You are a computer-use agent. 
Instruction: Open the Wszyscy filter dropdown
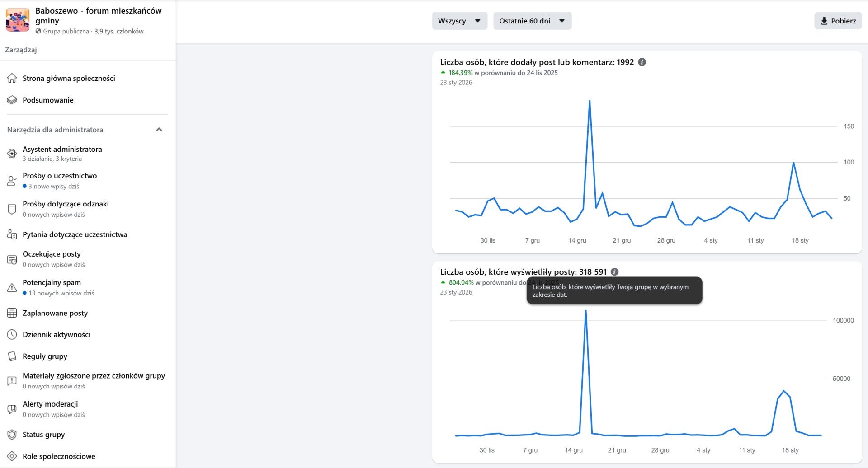pyautogui.click(x=459, y=21)
